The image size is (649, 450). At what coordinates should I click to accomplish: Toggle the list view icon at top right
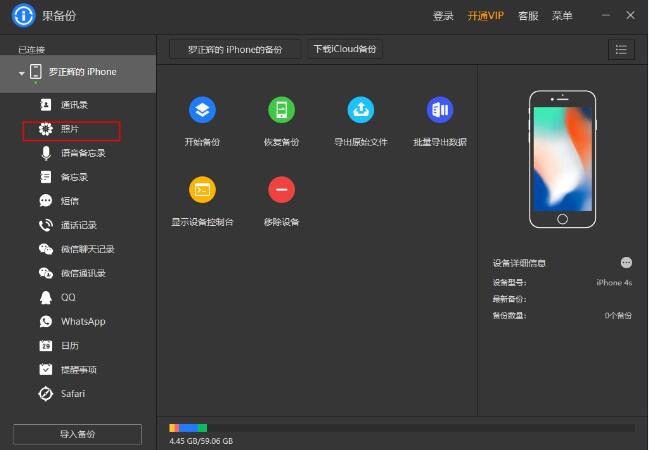tap(621, 49)
